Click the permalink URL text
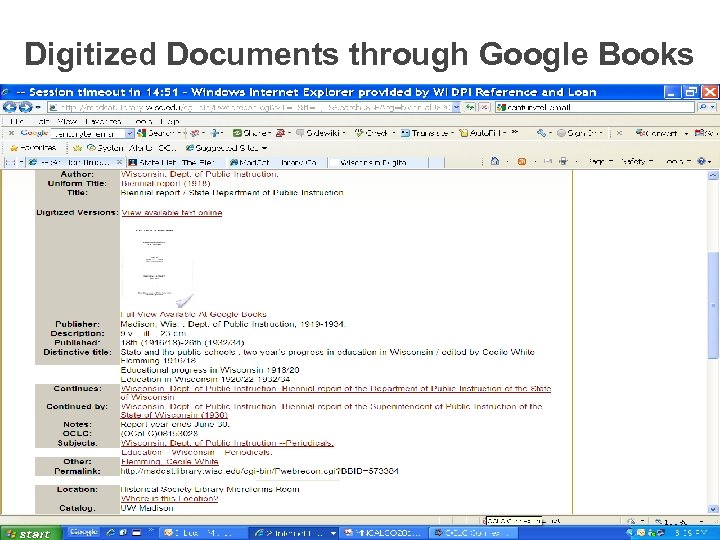The width and height of the screenshot is (720, 540). point(259,471)
